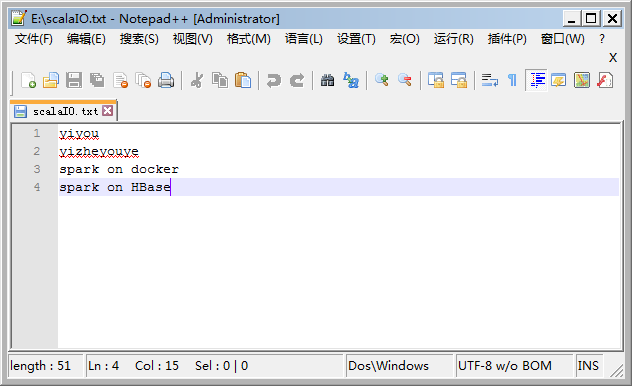
Task: Toggle synchronize horizontal scrolling icon
Action: click(459, 80)
